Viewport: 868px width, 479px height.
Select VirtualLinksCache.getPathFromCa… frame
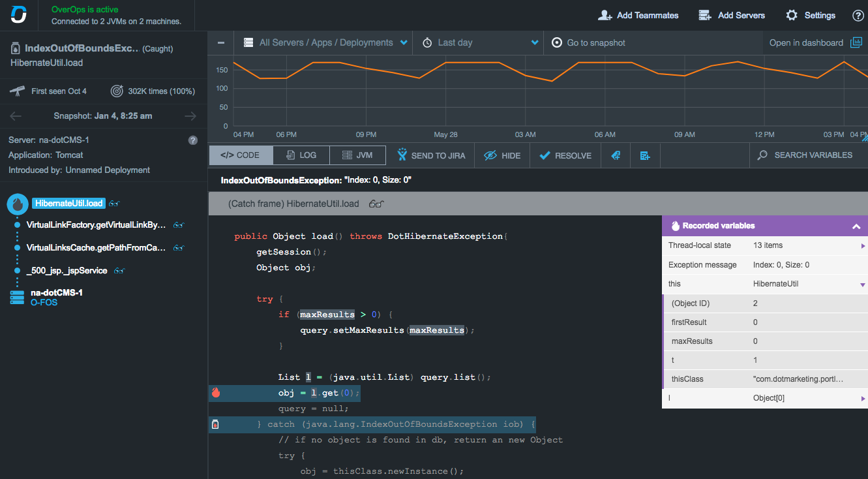tap(96, 248)
